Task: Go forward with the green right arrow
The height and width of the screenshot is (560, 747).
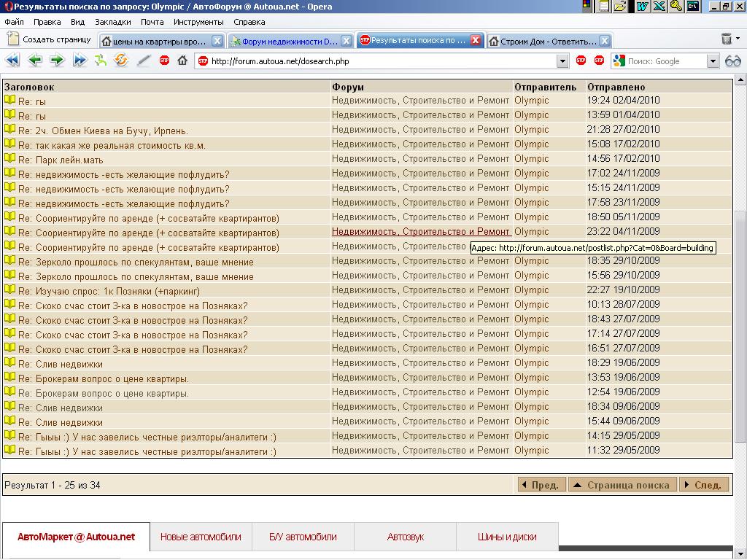Action: (x=57, y=61)
